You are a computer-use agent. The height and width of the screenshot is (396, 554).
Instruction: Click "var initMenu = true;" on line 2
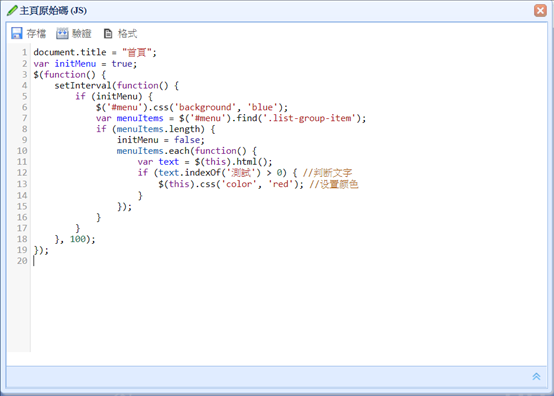[85, 64]
